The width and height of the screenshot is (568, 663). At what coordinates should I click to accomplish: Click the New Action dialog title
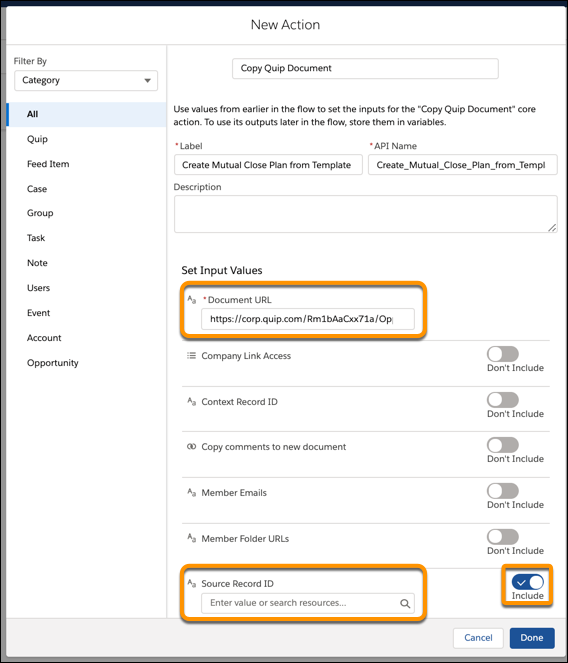point(285,25)
